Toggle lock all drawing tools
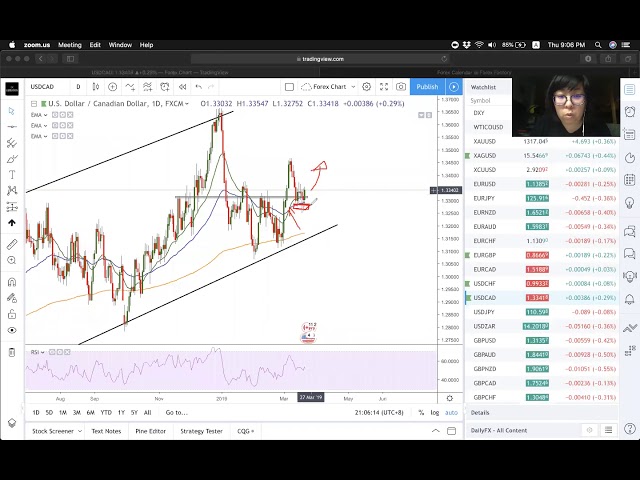Screen dimensions: 640x480 coord(12,312)
